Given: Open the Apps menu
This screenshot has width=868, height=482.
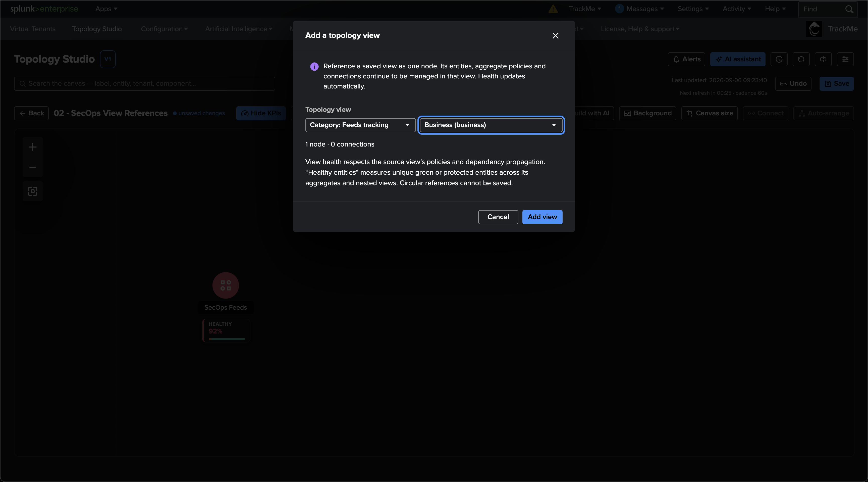Looking at the screenshot, I should pyautogui.click(x=106, y=9).
